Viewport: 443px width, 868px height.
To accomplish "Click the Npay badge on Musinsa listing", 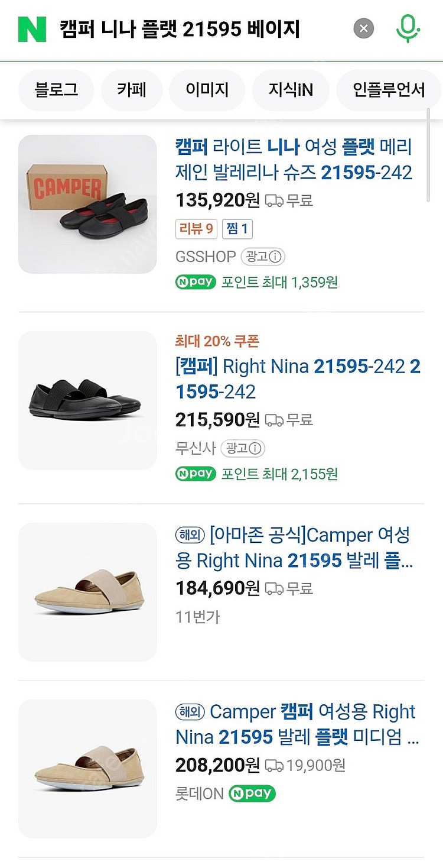I will point(196,474).
